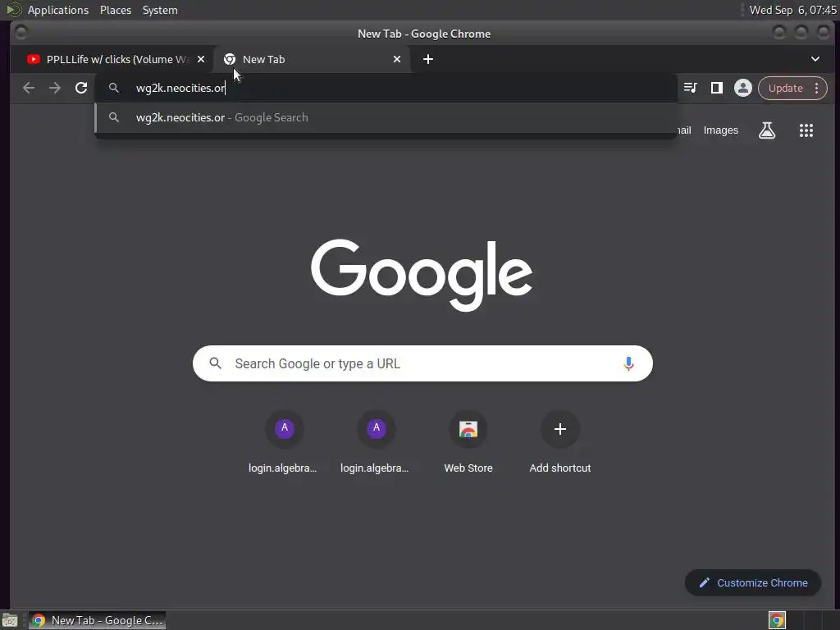Click the New Tab - Google Chrome taskbar entry
Image resolution: width=840 pixels, height=630 pixels.
tap(97, 620)
